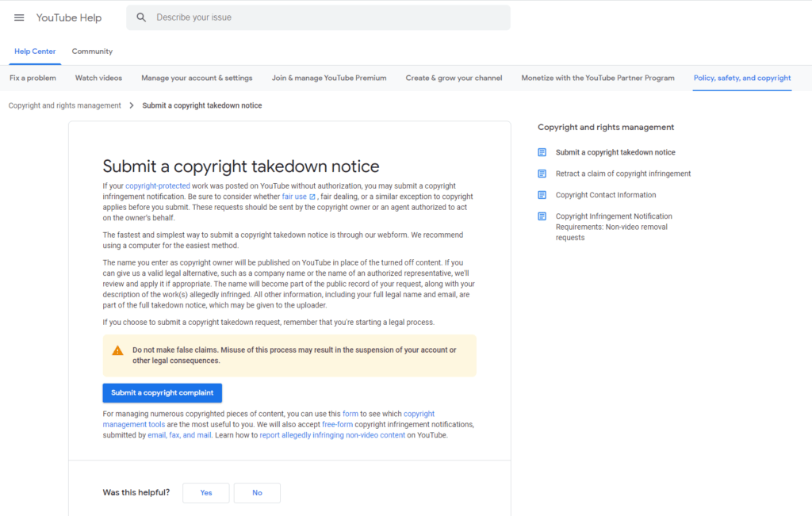Select the Help Center tab
This screenshot has height=516, width=812.
(35, 51)
